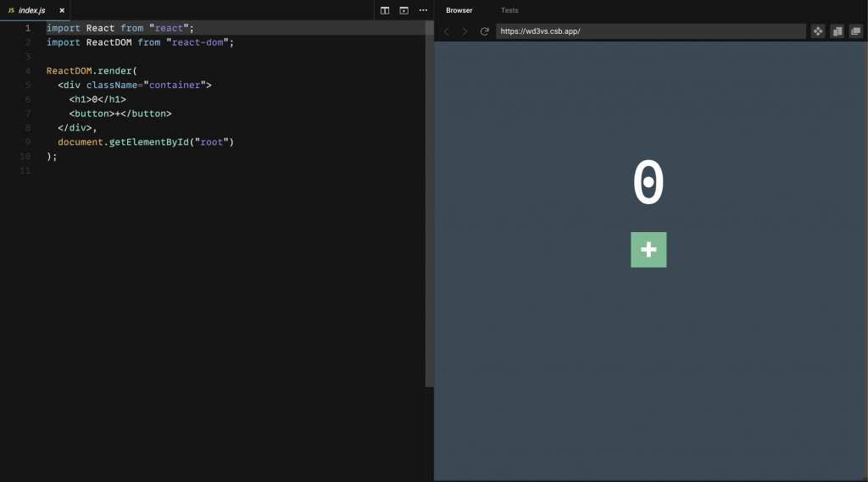Screen dimensions: 868x482
Task: Click the split-panel preview icon beside URL
Action: 837,31
